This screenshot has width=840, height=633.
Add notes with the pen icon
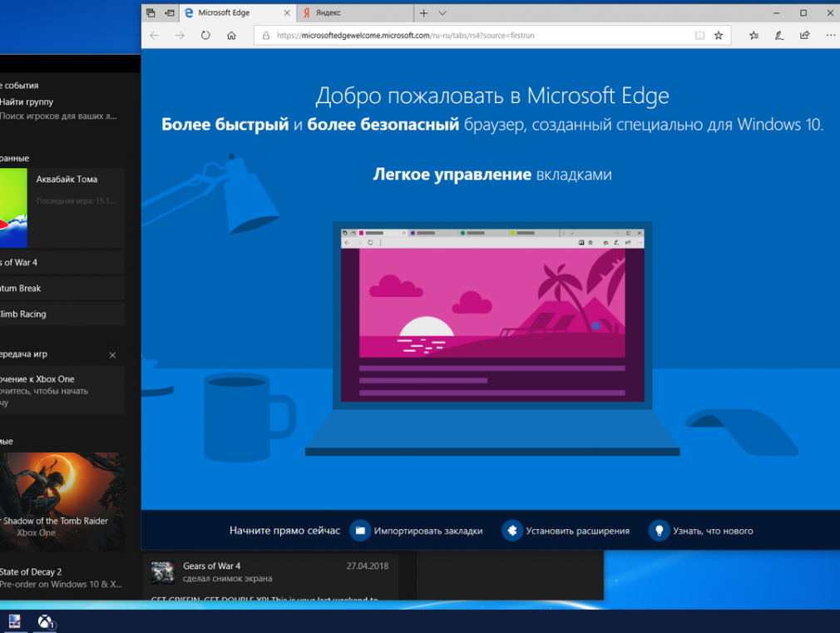click(x=779, y=36)
